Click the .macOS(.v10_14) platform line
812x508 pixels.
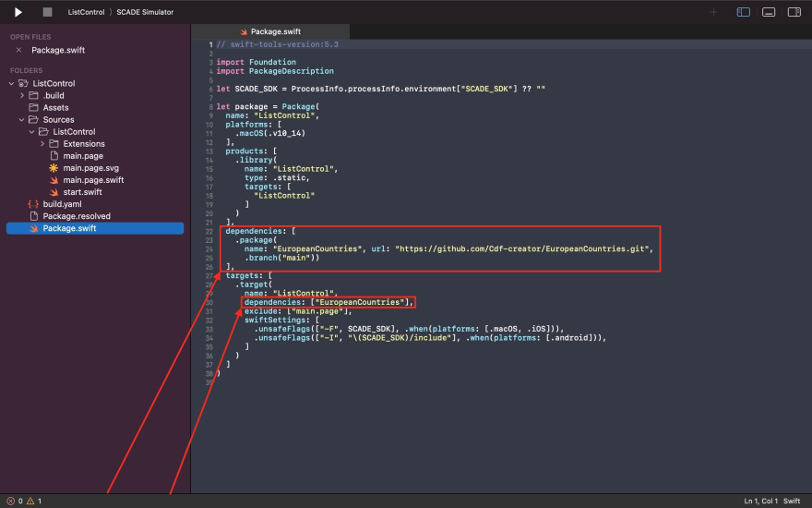270,133
